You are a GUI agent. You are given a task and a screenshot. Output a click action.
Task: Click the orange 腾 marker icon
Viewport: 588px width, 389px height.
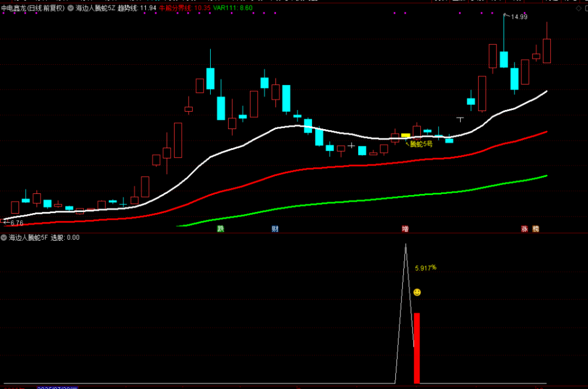(535, 229)
